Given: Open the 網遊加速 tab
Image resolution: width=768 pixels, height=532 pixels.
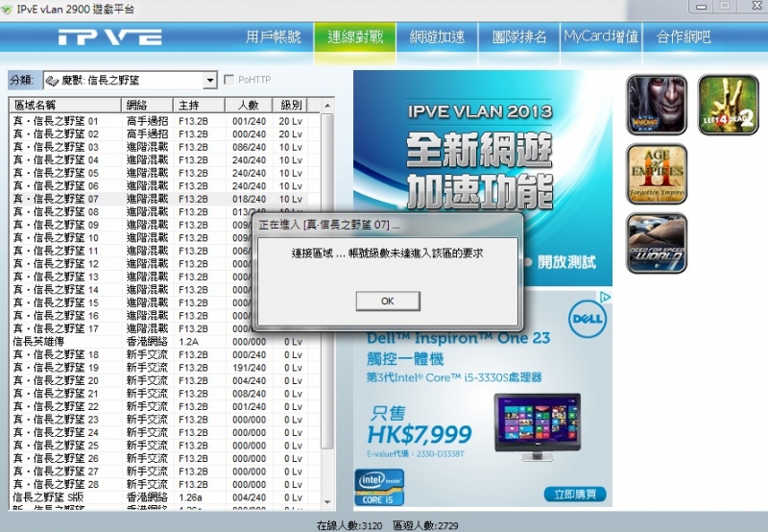Looking at the screenshot, I should 437,36.
